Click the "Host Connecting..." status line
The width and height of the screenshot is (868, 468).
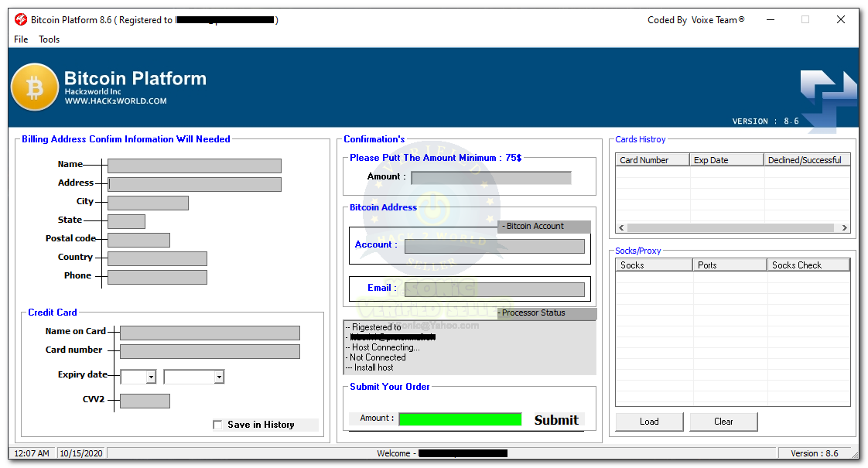tap(383, 347)
